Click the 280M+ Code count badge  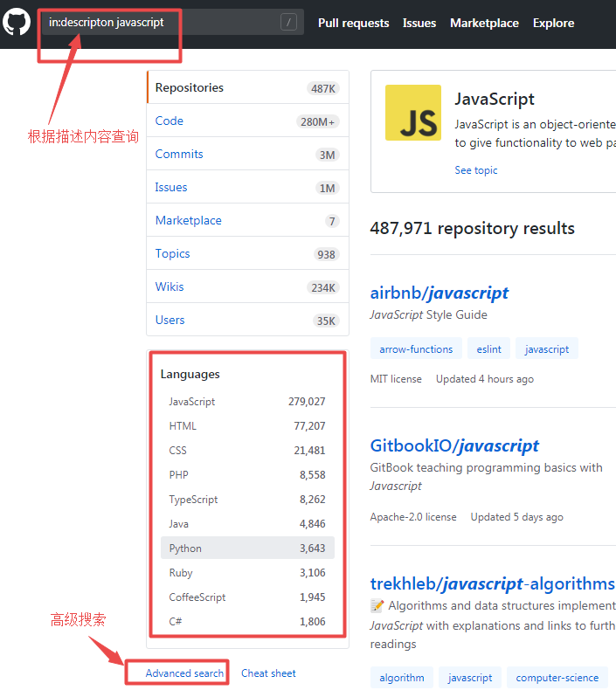pyautogui.click(x=318, y=122)
